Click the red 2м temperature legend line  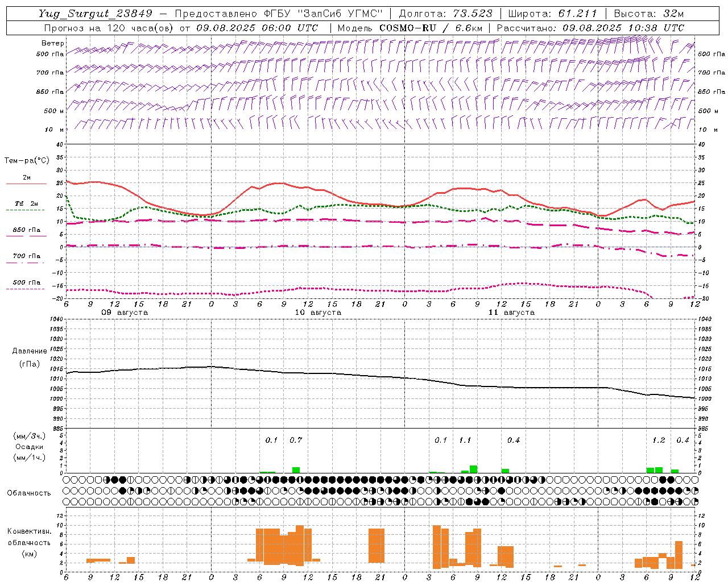(x=26, y=184)
